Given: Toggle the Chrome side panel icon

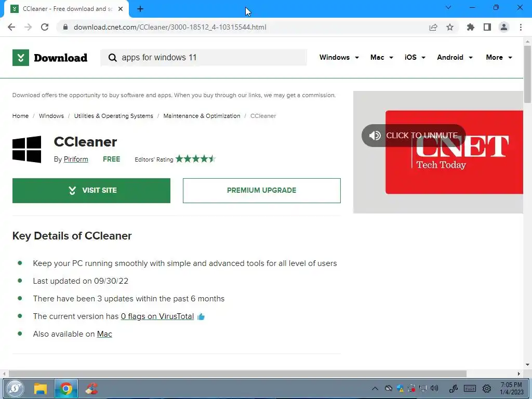Looking at the screenshot, I should (x=487, y=27).
